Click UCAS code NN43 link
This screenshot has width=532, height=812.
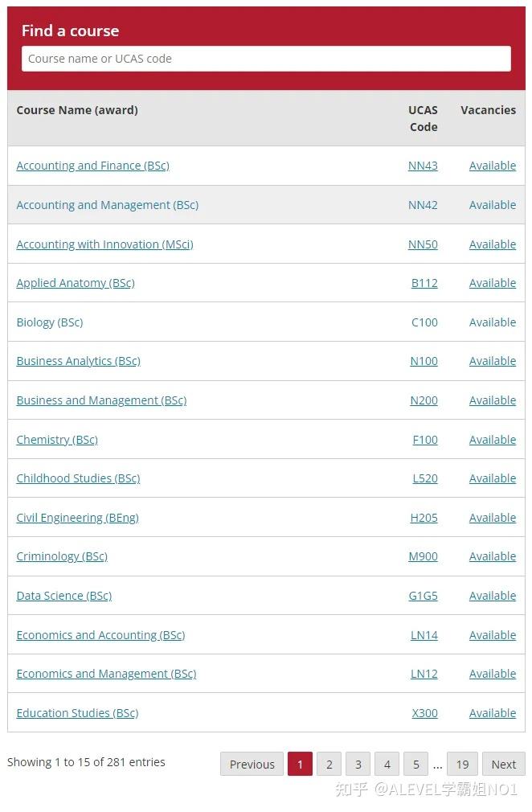423,166
